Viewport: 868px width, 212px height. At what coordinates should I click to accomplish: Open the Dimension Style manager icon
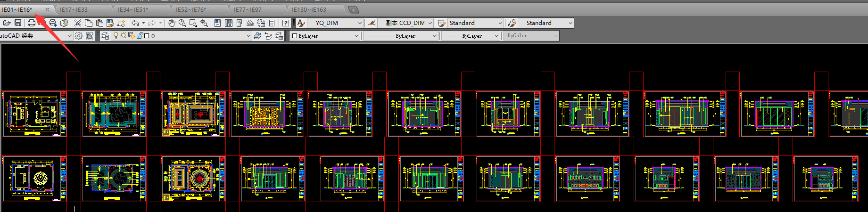(372, 23)
